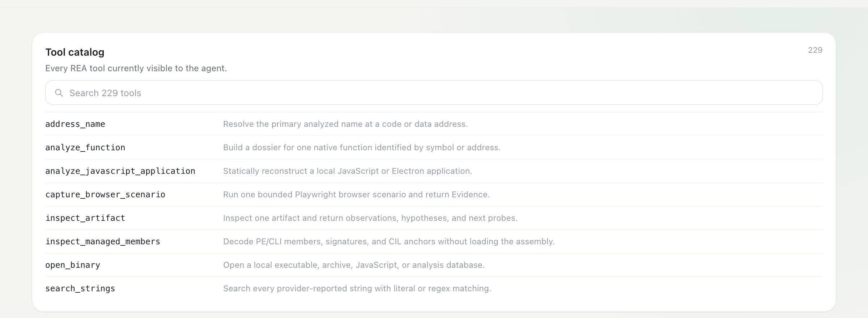Select the address_name tool row
Image resolution: width=868 pixels, height=318 pixels.
(x=434, y=124)
